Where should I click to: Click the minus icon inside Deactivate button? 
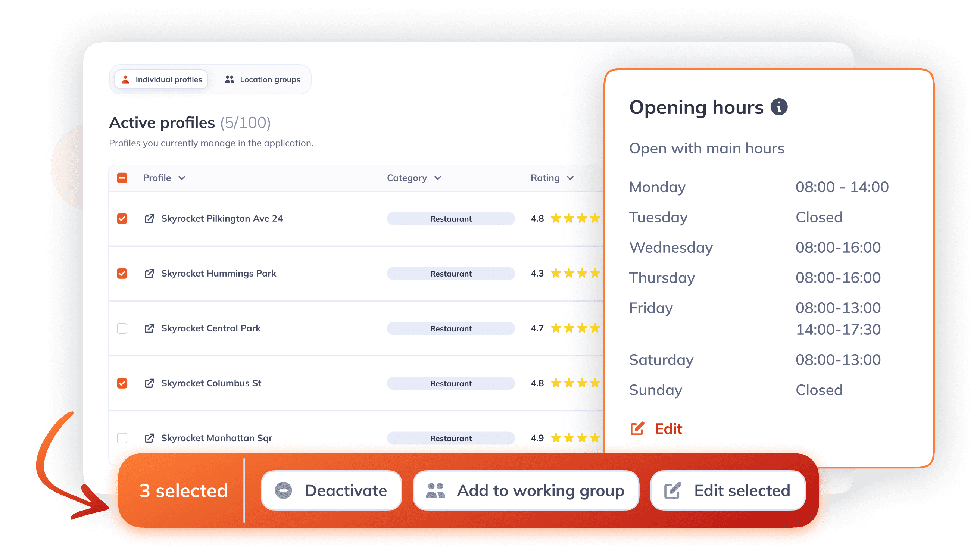(283, 490)
